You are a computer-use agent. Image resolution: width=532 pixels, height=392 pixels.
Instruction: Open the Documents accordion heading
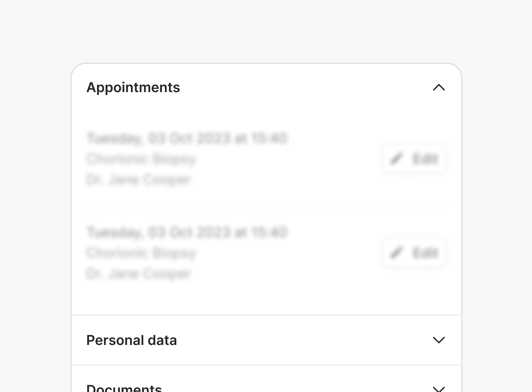[x=124, y=388]
